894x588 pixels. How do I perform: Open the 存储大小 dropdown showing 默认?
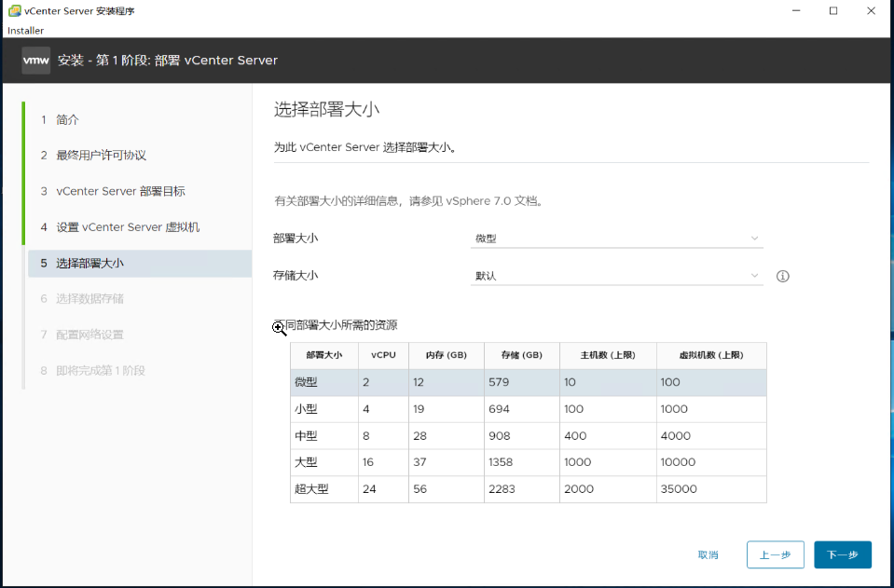click(x=617, y=276)
